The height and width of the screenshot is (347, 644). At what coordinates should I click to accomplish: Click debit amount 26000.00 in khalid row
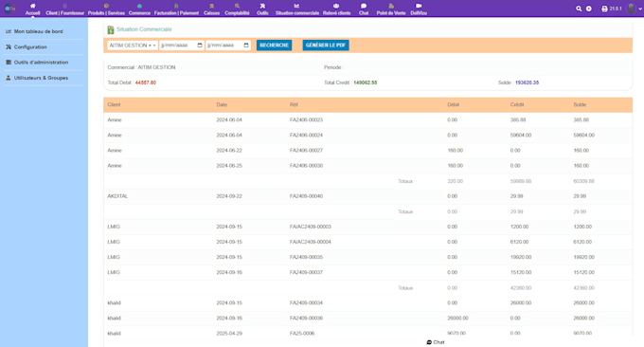pyautogui.click(x=458, y=319)
